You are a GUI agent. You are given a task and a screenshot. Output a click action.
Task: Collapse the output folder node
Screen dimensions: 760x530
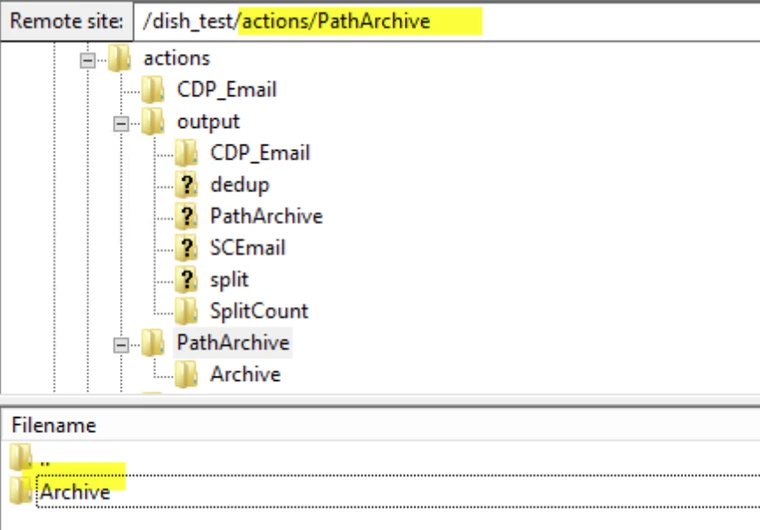pos(121,123)
